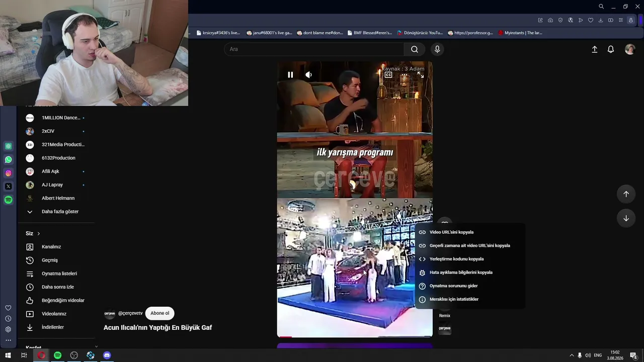Open the 6132Production channel
The width and height of the screenshot is (644, 362).
coord(56,158)
